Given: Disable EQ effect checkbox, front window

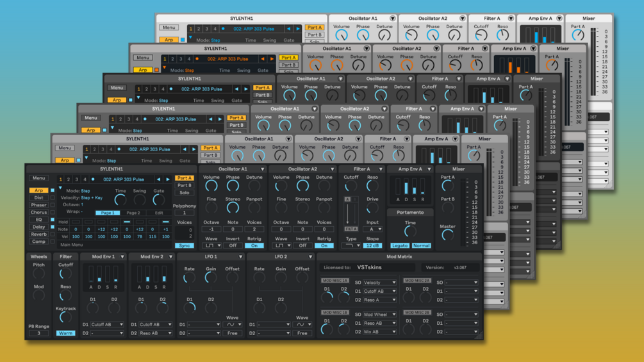Looking at the screenshot, I should (53, 220).
